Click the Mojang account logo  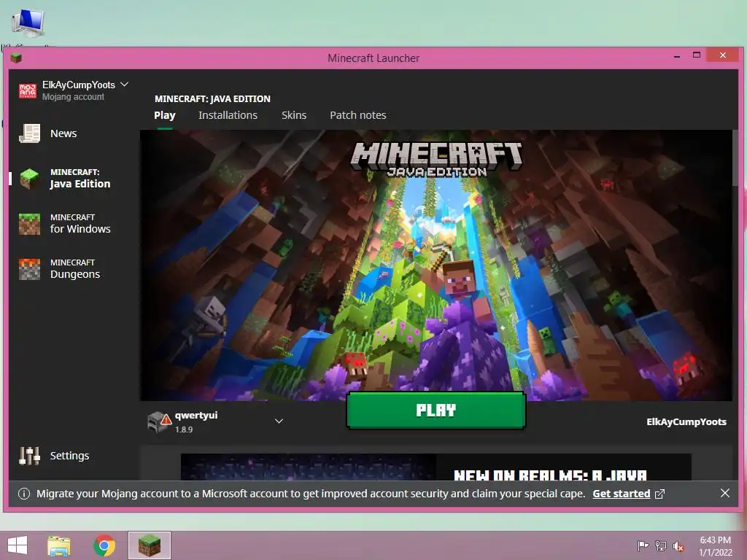pyautogui.click(x=28, y=90)
